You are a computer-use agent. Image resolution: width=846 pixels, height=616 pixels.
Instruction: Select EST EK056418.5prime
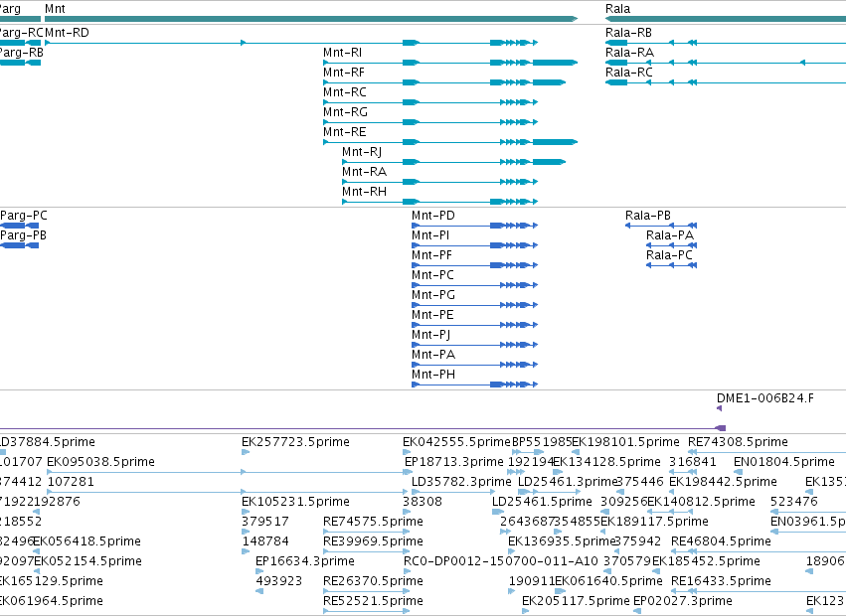pos(87,541)
